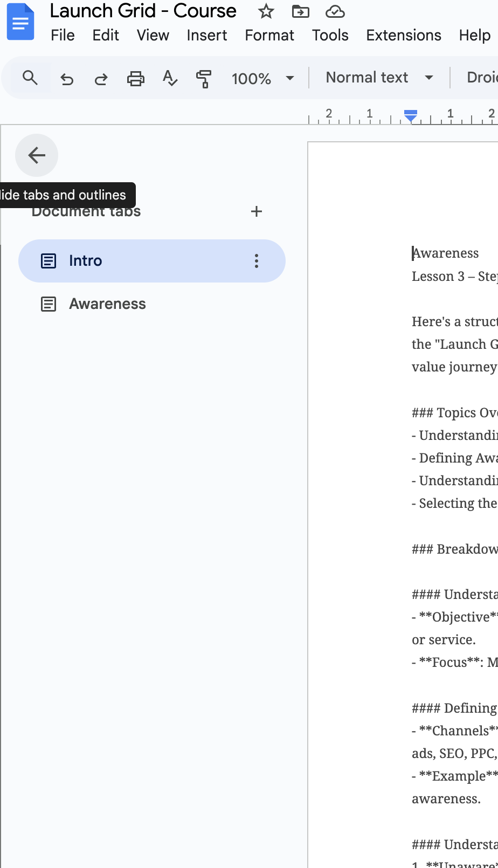Viewport: 498px width, 868px height.
Task: Hide tabs and outlines with back arrow
Action: coord(37,155)
